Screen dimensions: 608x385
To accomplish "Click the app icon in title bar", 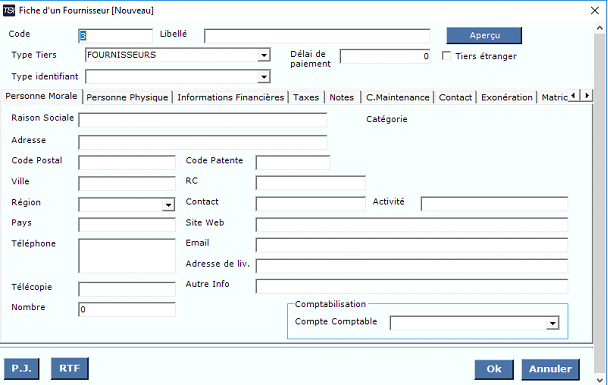I will point(9,10).
